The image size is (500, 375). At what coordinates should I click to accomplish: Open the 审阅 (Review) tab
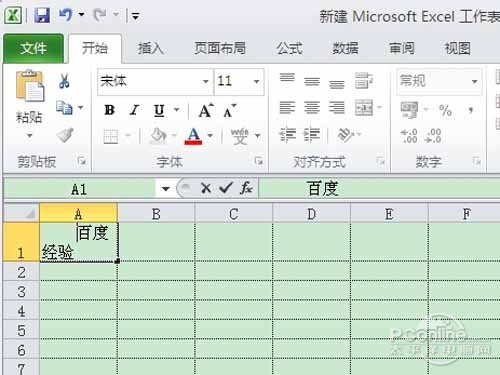pyautogui.click(x=402, y=48)
